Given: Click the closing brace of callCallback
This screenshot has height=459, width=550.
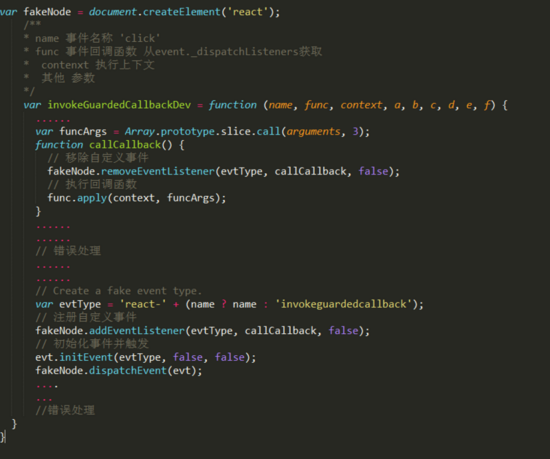Looking at the screenshot, I should click(38, 211).
